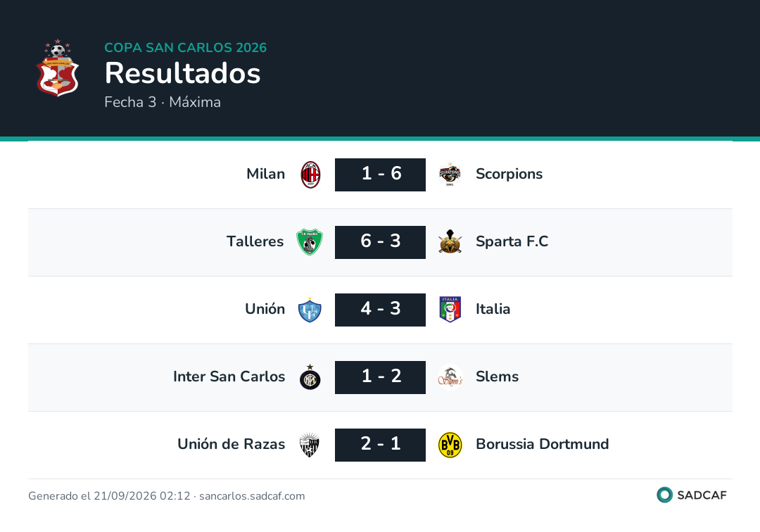Click the 4 - 3 Unión Italia score box

(381, 310)
